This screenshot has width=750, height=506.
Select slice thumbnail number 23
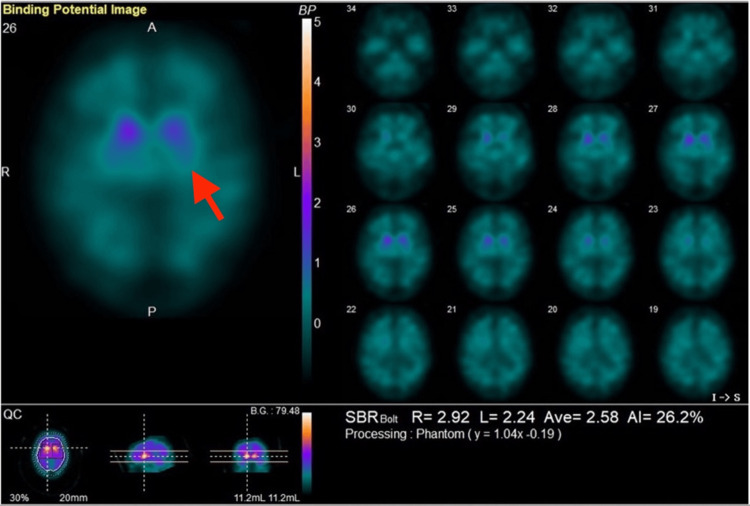[x=696, y=252]
